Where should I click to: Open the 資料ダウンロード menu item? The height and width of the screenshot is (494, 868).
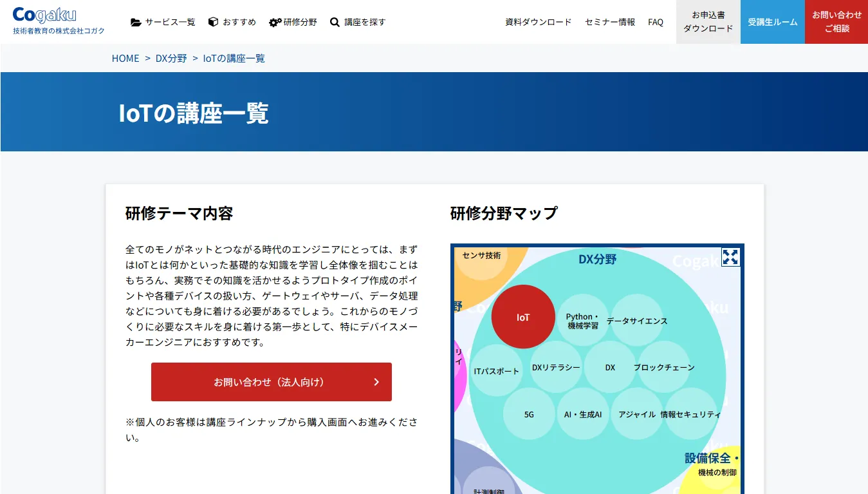click(538, 22)
